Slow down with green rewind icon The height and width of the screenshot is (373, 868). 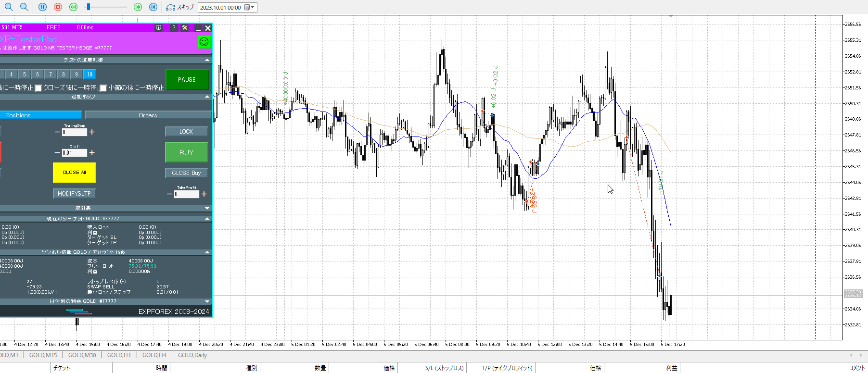[73, 7]
